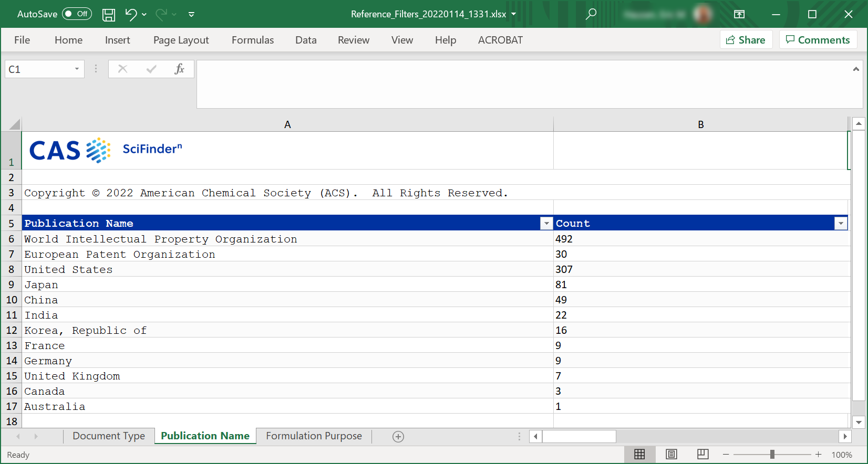Select the count cell 492
This screenshot has height=464, width=868.
tap(701, 239)
